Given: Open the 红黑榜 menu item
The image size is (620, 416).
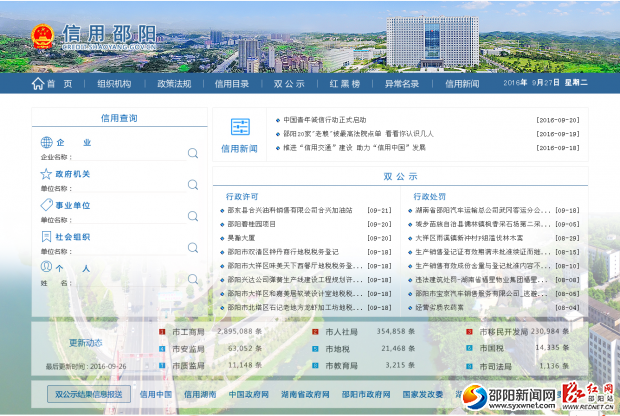Looking at the screenshot, I should click(345, 84).
